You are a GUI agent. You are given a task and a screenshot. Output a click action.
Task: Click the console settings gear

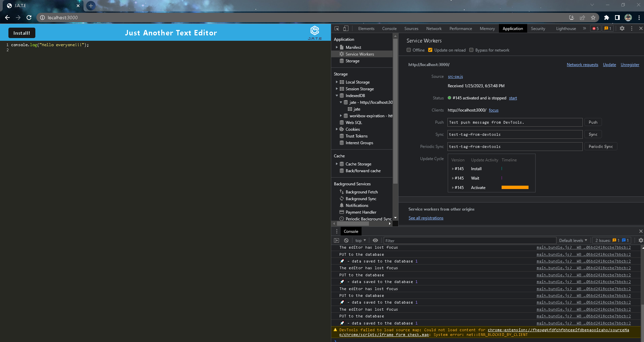coord(640,240)
